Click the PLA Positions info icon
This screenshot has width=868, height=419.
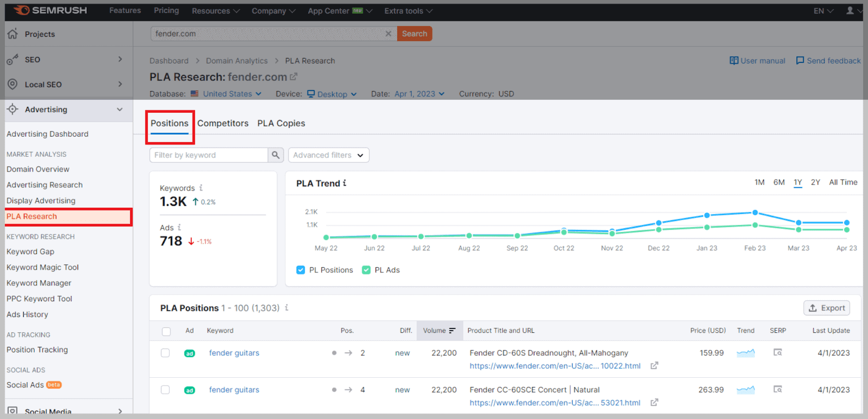pos(286,308)
